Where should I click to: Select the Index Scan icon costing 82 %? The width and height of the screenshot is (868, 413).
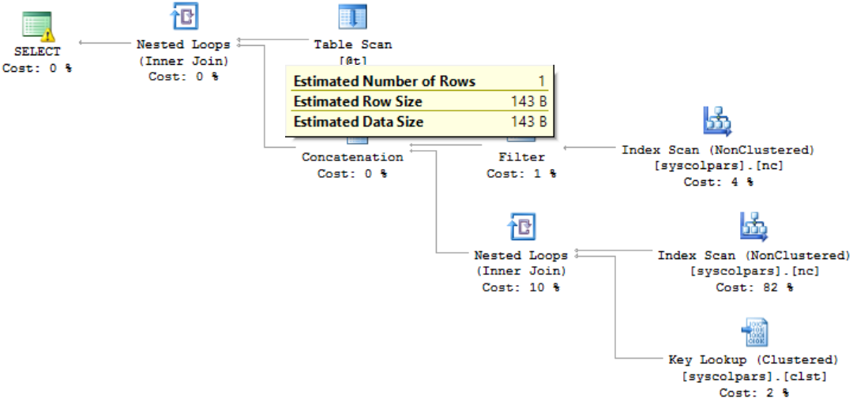pos(753,227)
